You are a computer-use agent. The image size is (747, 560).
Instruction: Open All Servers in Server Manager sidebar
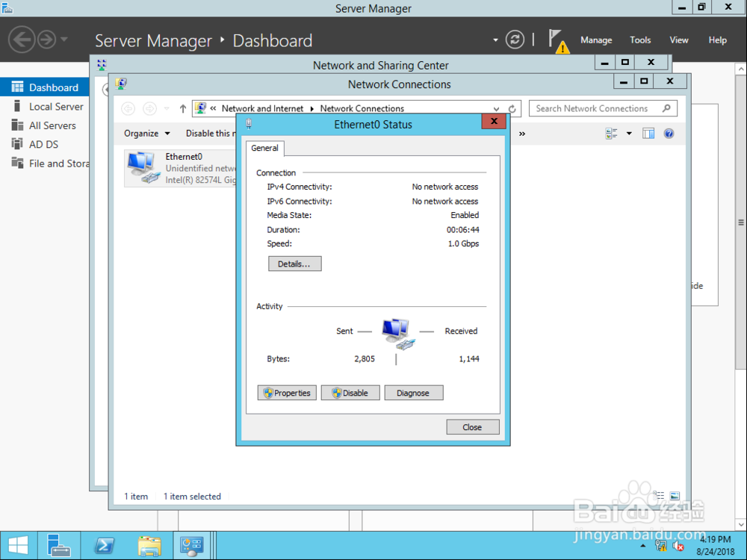[45, 125]
